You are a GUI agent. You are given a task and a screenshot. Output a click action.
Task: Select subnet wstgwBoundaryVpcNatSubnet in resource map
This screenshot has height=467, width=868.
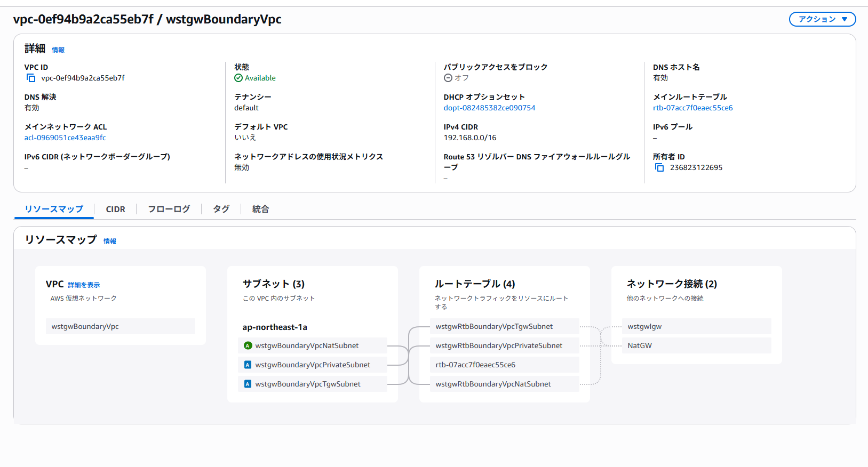tap(313, 345)
